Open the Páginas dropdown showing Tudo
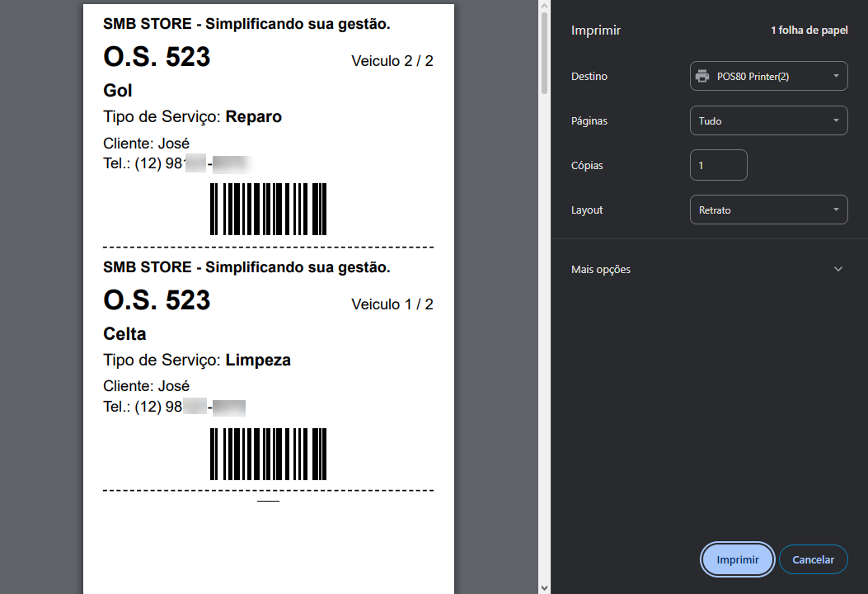The width and height of the screenshot is (868, 594). click(768, 120)
